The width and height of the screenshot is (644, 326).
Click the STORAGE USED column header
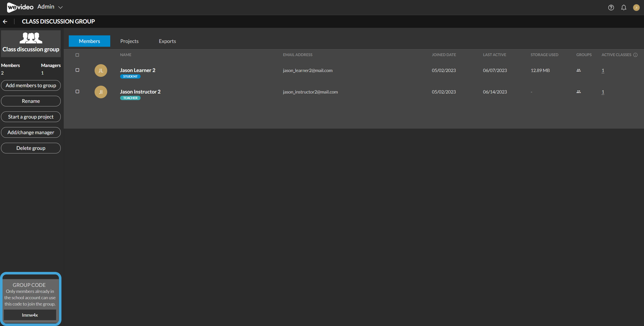544,55
